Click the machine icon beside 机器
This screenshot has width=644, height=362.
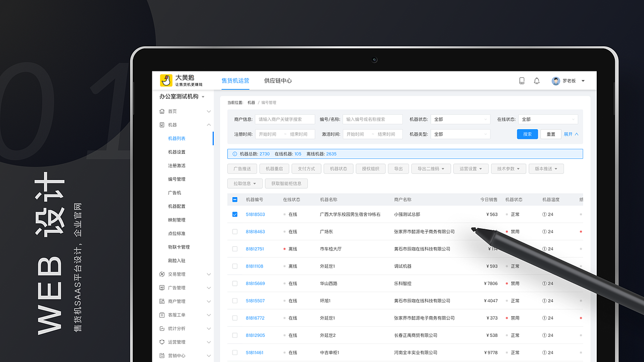(x=162, y=125)
